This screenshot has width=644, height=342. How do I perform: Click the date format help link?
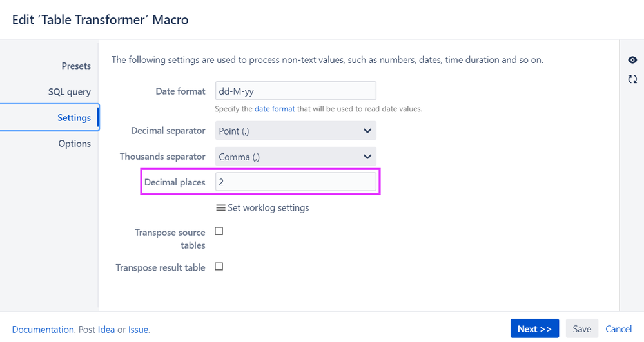coord(275,109)
